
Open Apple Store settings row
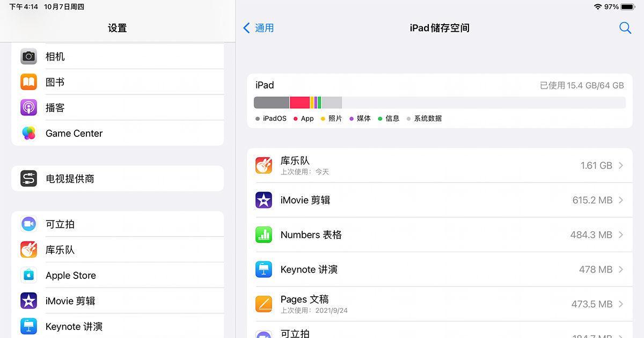coord(118,276)
